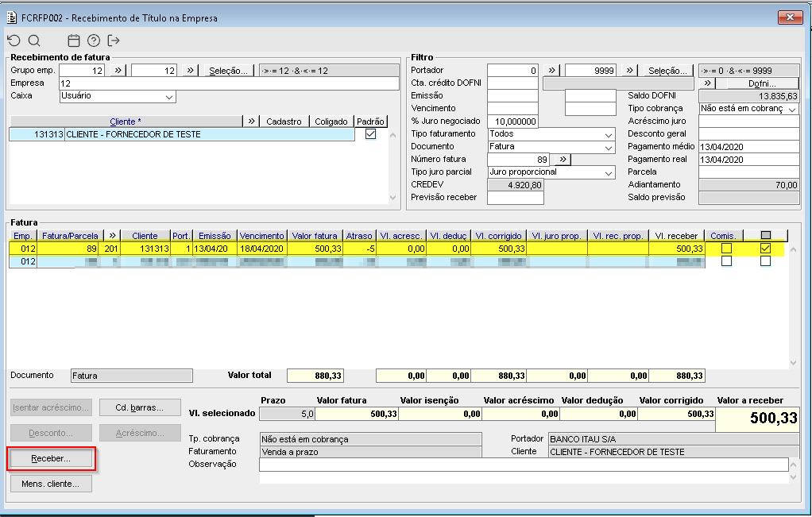
Task: Click the magnifier search toolbar icon
Action: pos(34,41)
